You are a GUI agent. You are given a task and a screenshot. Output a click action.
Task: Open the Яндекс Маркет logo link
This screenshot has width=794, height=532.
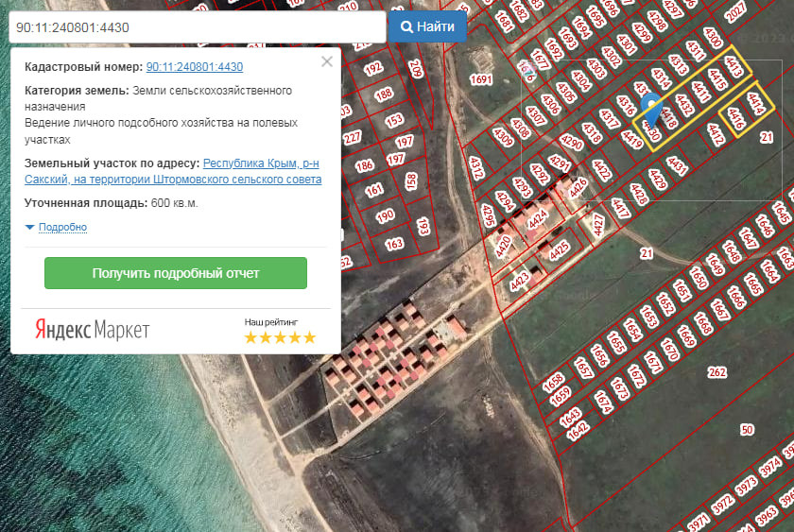click(93, 330)
